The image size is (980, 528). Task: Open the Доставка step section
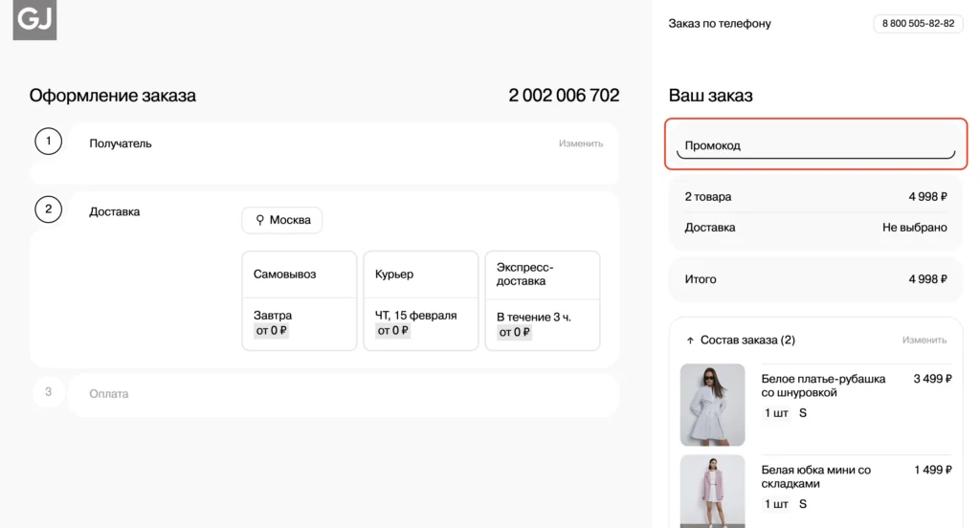click(115, 211)
